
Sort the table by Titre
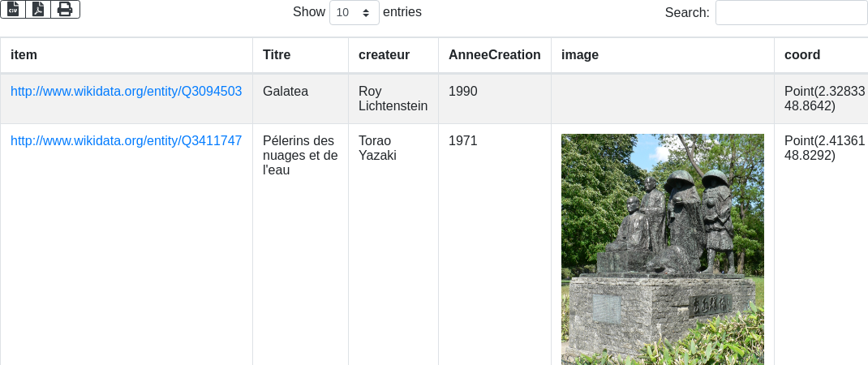(300, 55)
